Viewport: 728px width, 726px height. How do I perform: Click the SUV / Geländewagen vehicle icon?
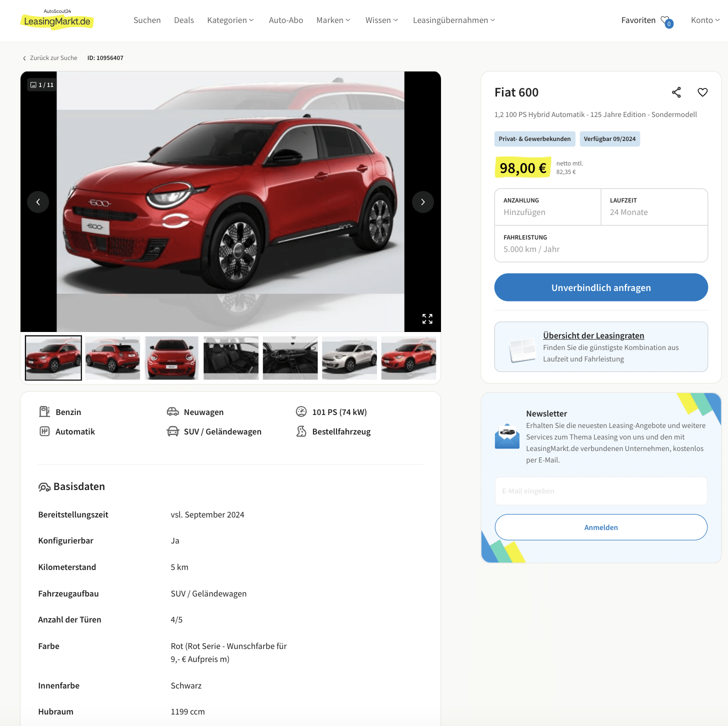(x=173, y=431)
